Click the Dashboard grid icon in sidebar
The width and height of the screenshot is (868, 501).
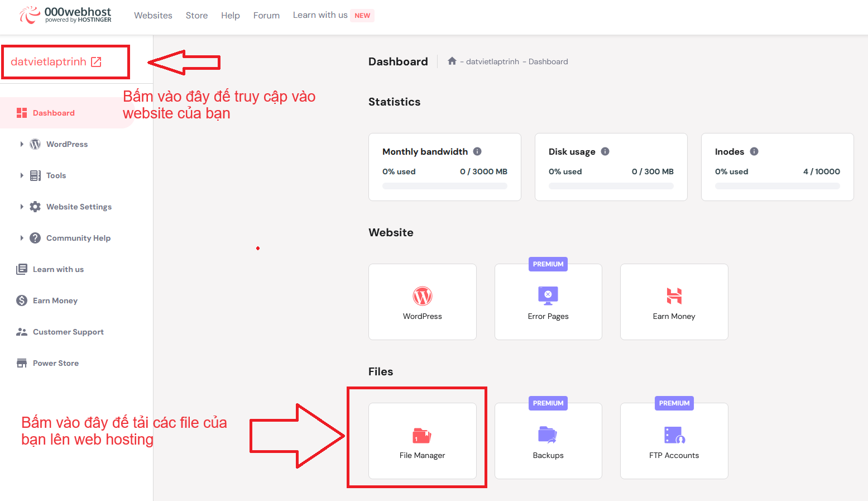point(22,113)
